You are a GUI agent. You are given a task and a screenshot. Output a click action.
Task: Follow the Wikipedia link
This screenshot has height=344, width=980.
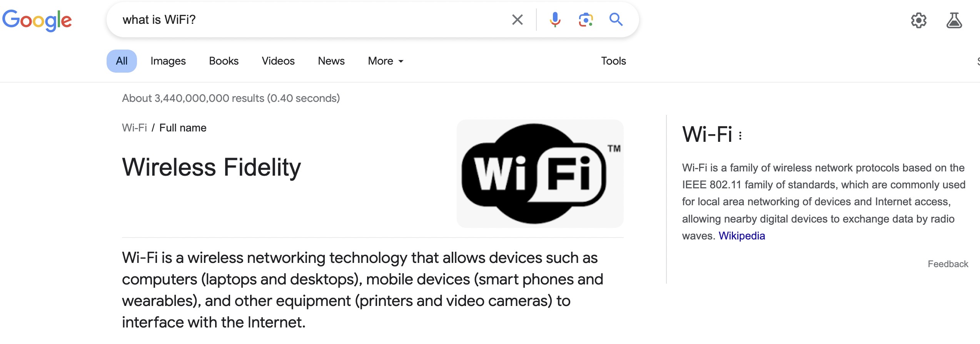pyautogui.click(x=741, y=236)
